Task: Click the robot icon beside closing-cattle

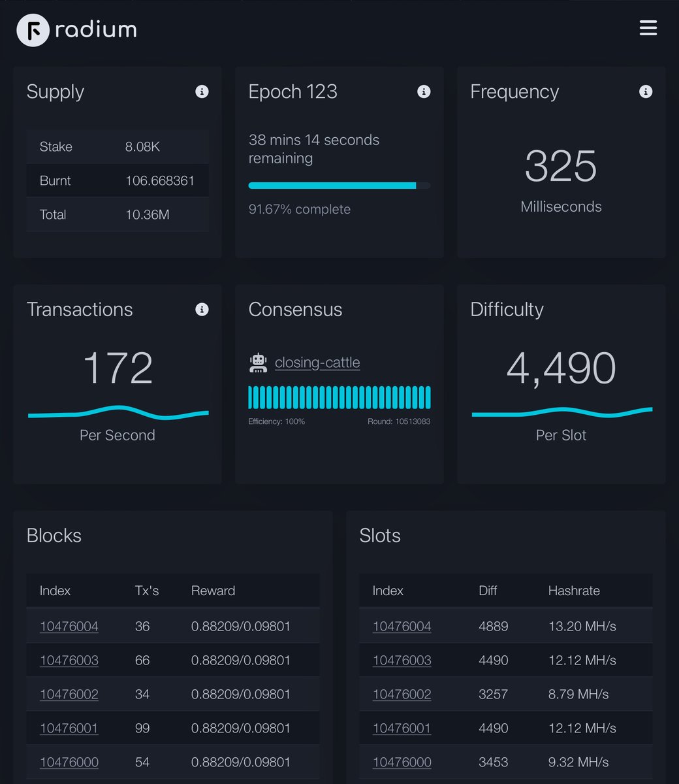Action: [259, 363]
